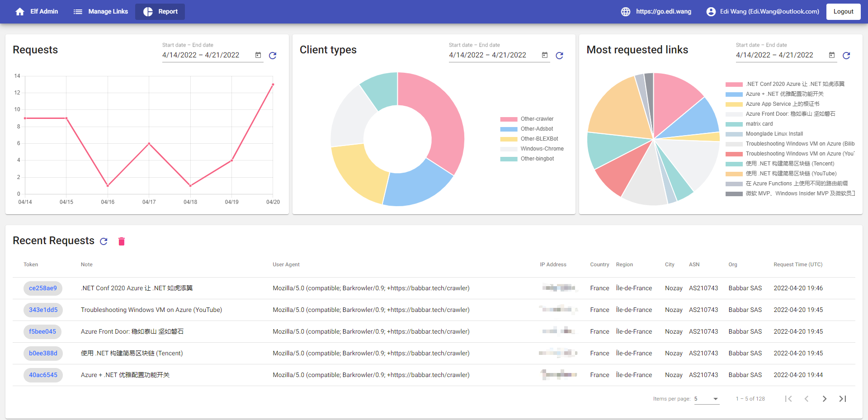Click the 04/20 data point on Requests chart

click(273, 85)
